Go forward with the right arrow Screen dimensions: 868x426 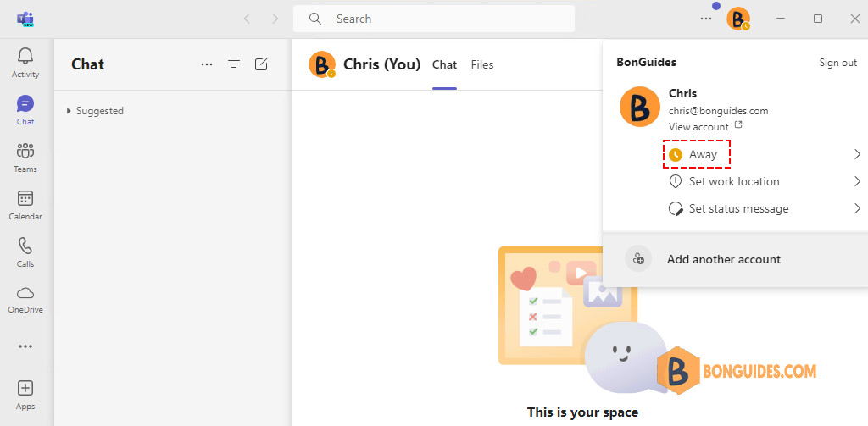[275, 19]
